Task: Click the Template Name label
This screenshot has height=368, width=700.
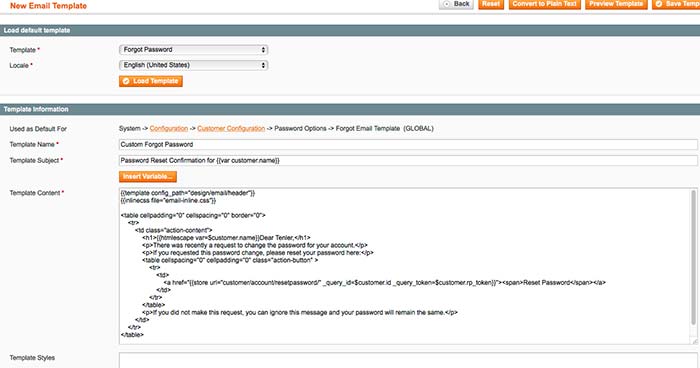Action: (32, 145)
